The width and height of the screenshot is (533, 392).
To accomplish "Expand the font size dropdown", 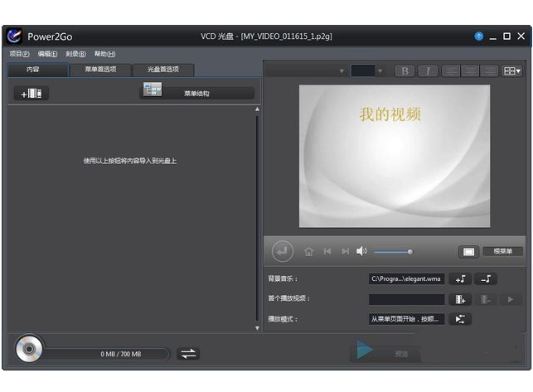I will pyautogui.click(x=380, y=71).
